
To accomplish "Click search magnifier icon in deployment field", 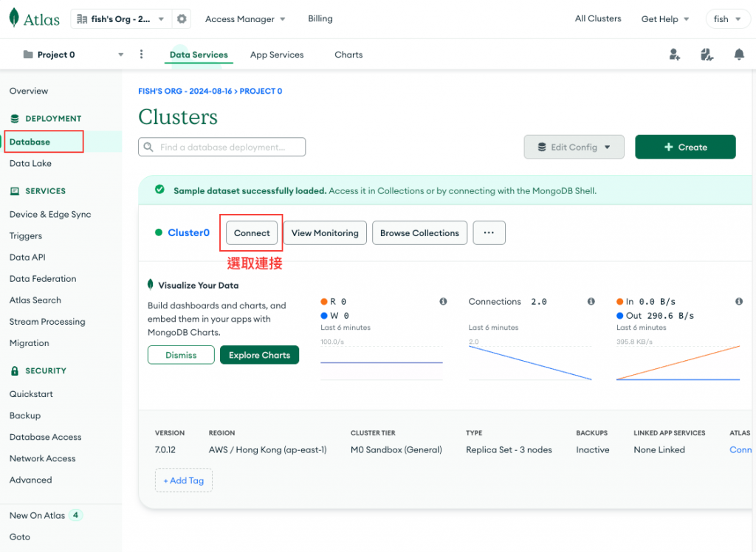I will tap(148, 147).
